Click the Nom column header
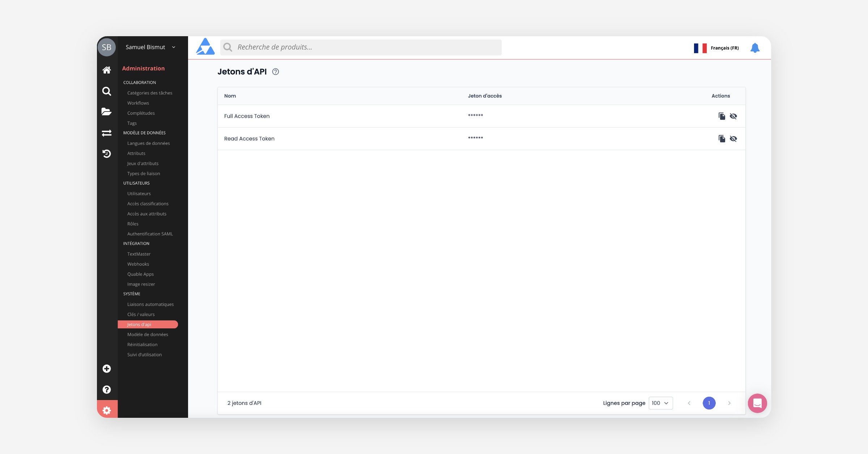The image size is (868, 454). coord(230,96)
